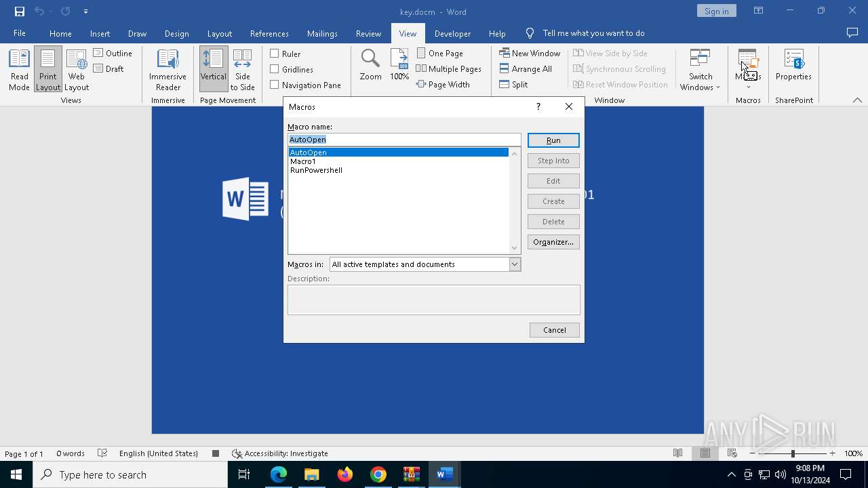868x488 pixels.
Task: Open Customize Quick Access Toolbar dropdown
Action: coord(85,11)
